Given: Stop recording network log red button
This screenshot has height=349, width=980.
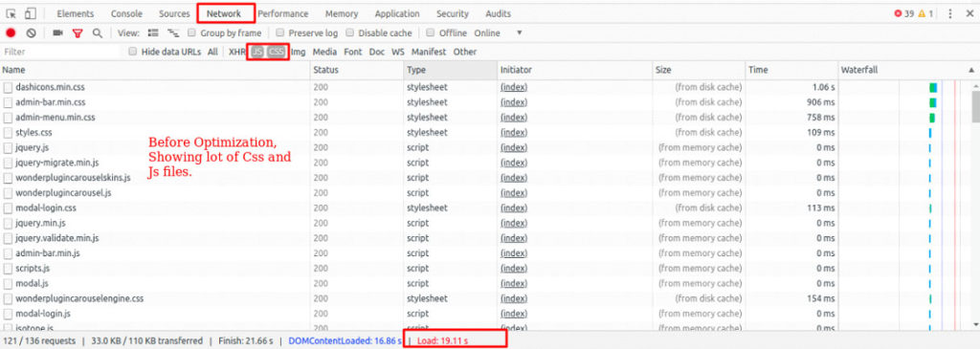Looking at the screenshot, I should tap(11, 33).
